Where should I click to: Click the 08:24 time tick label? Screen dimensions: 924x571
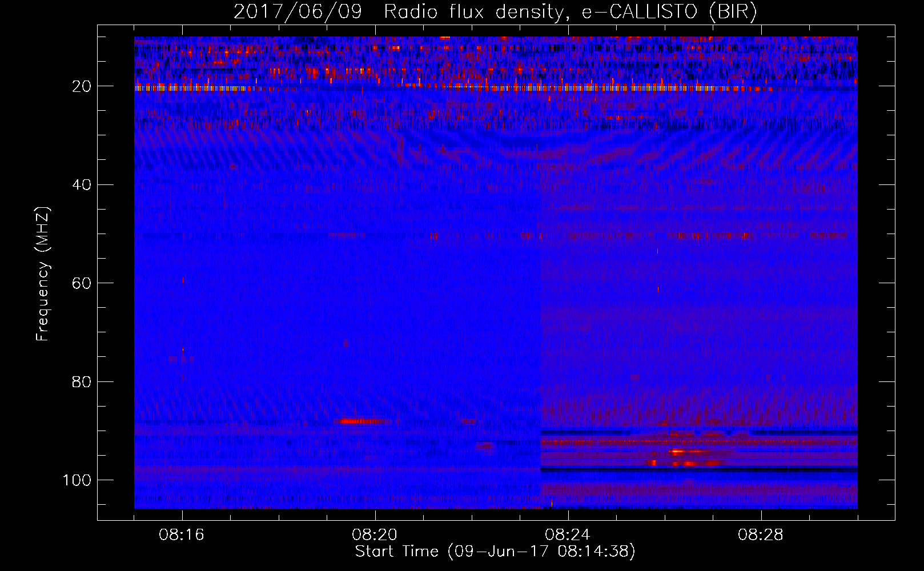(568, 535)
